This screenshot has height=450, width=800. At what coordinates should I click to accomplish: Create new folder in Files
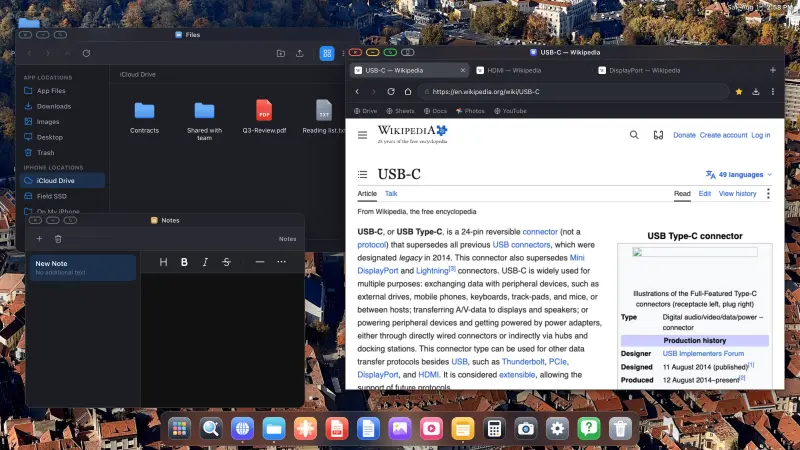[281, 53]
